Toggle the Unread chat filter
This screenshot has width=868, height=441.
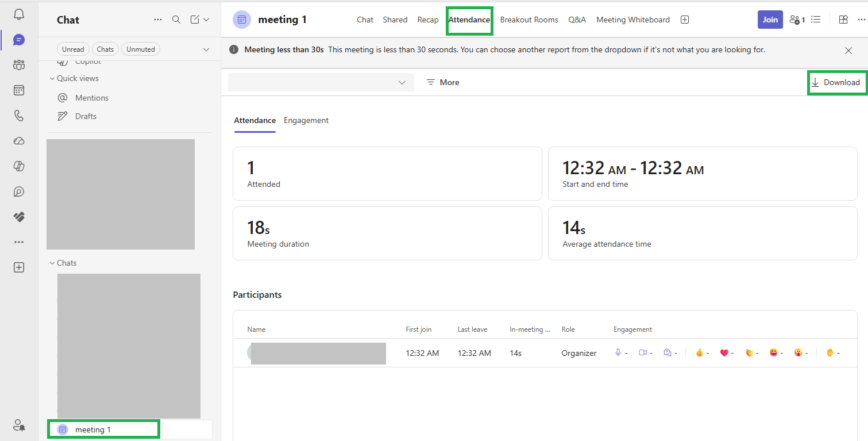[x=73, y=49]
